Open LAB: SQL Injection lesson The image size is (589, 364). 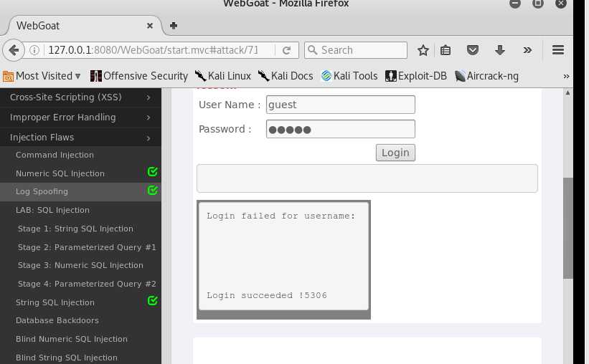pos(52,210)
